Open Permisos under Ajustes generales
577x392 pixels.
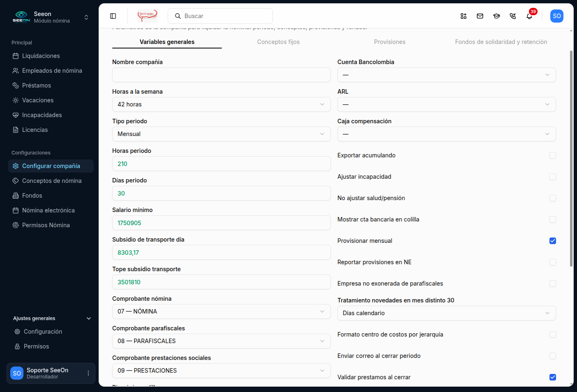[x=52, y=346]
